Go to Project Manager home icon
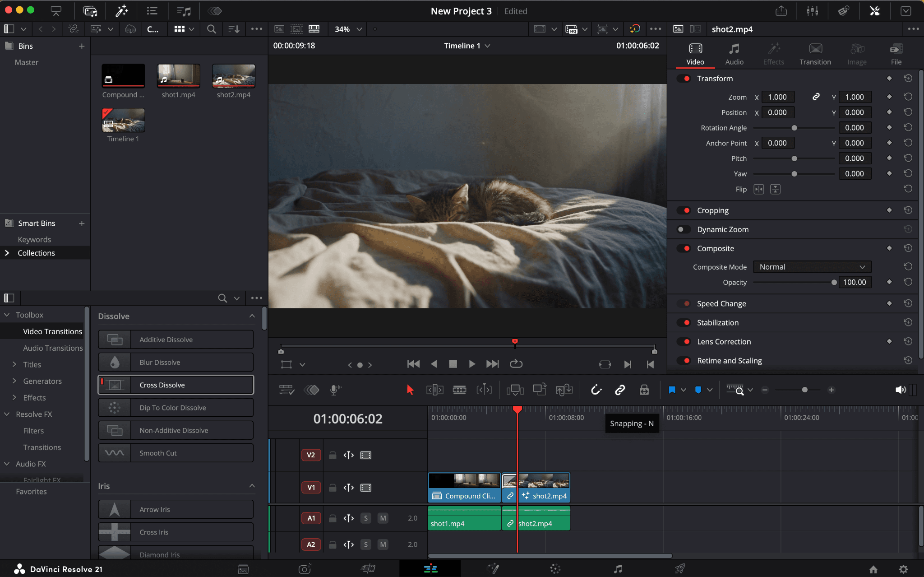The width and height of the screenshot is (924, 577). (873, 569)
